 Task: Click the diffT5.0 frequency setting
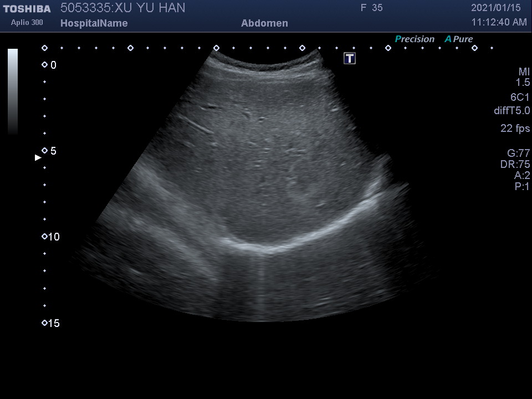coord(511,111)
